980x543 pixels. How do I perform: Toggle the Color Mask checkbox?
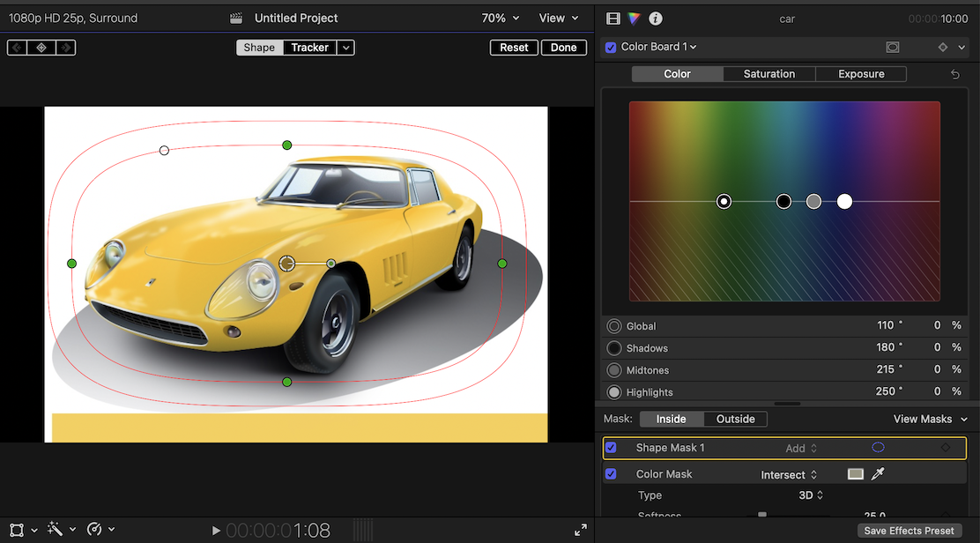[611, 474]
